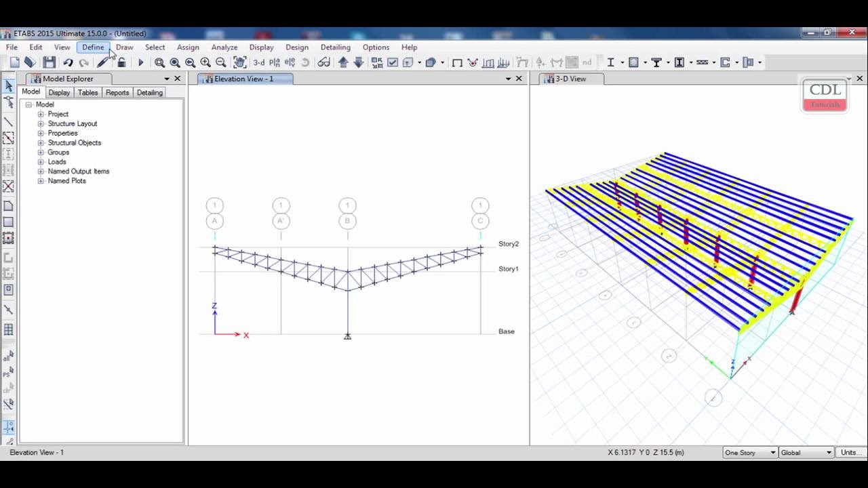Collapse the Model root tree node
Screen dimensions: 868x488
[x=28, y=104]
